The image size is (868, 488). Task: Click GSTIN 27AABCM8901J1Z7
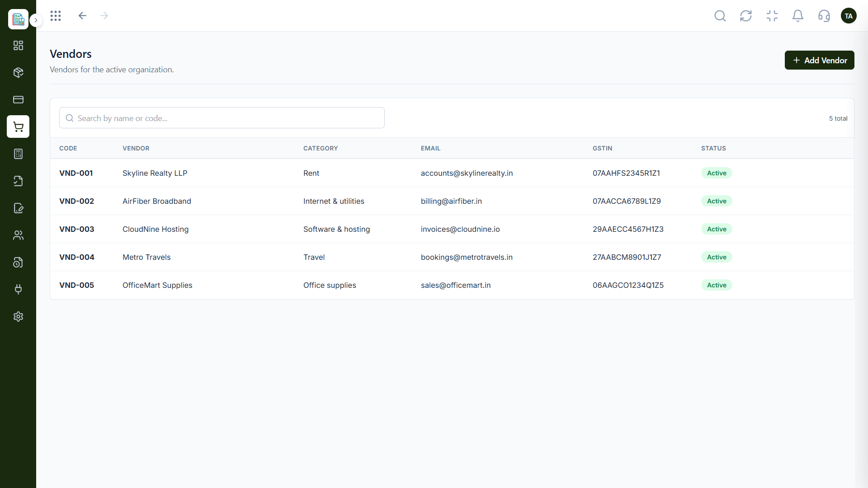tap(627, 257)
